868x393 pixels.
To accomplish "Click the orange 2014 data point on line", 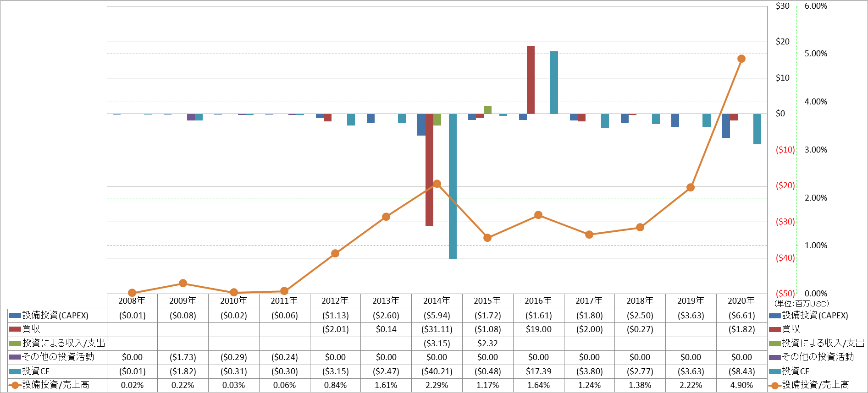I will pyautogui.click(x=437, y=184).
